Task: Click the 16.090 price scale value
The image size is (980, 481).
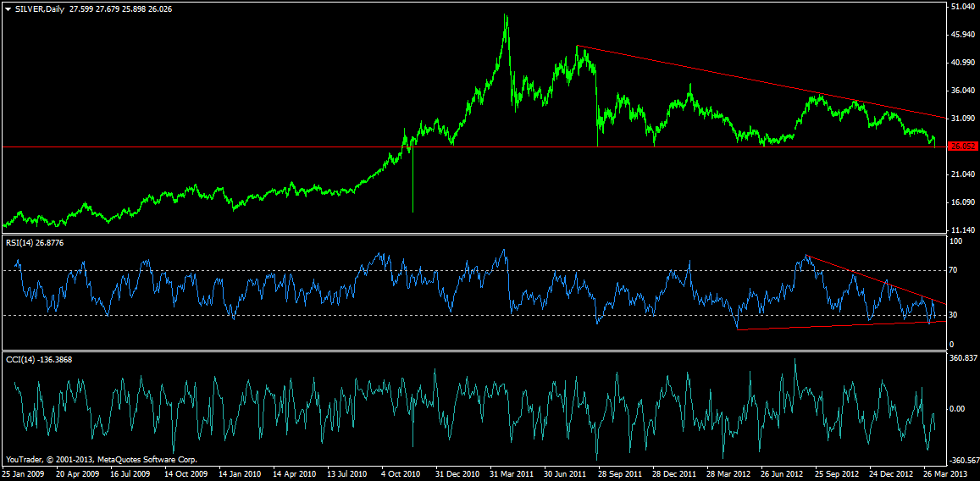Action: point(962,202)
